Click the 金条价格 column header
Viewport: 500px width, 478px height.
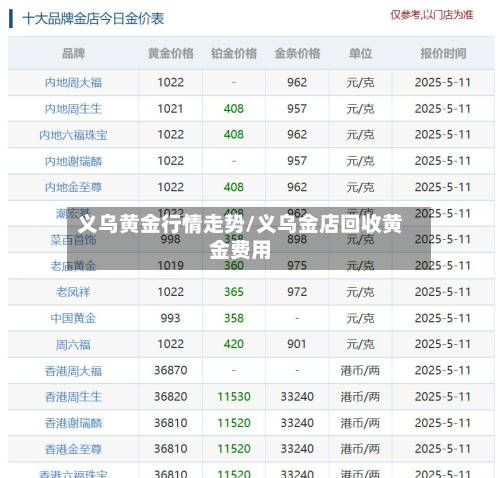click(297, 53)
